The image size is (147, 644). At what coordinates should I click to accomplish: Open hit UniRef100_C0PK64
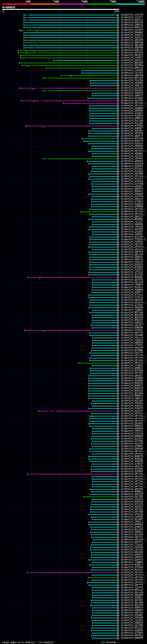pyautogui.click(x=132, y=70)
